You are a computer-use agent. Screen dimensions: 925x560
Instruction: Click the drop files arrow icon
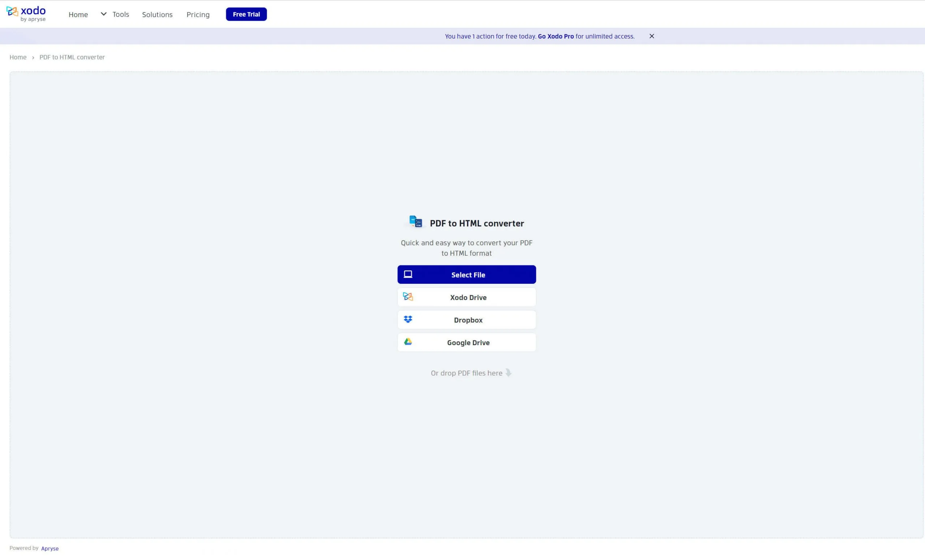507,373
